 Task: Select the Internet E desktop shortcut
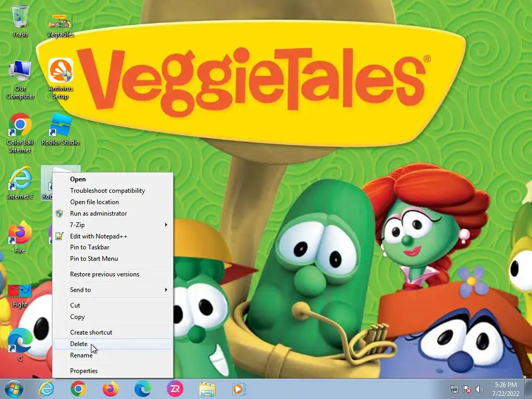coord(20,183)
